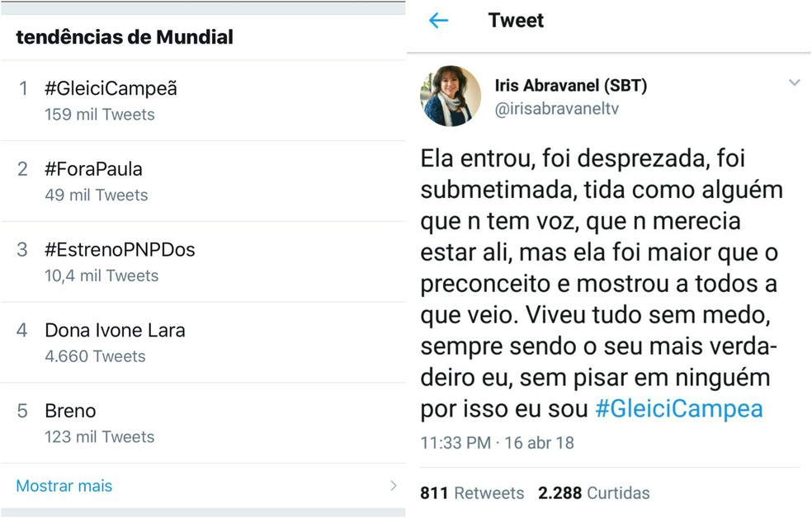Click the blue back arrow icon
The height and width of the screenshot is (518, 812).
(438, 20)
